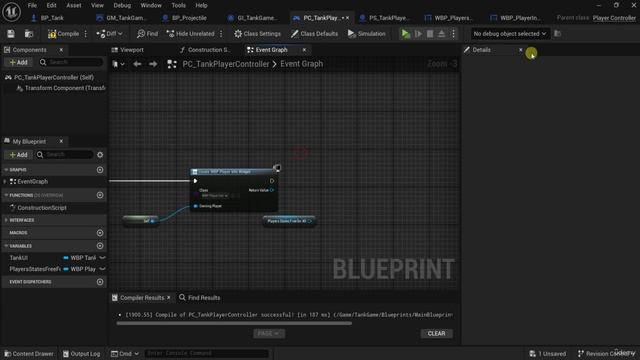Screen dimensions: 640x360
Task: Click My Blueprint search field
Action: 64,155
